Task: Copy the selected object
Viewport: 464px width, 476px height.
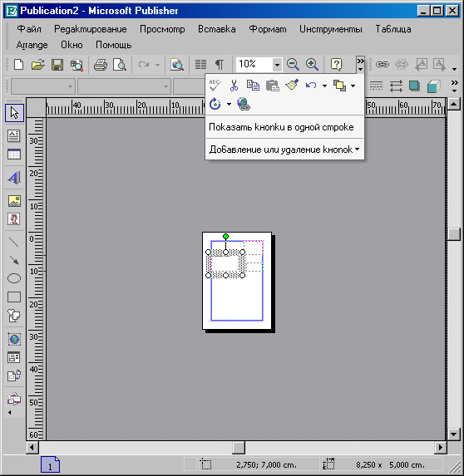Action: [253, 86]
